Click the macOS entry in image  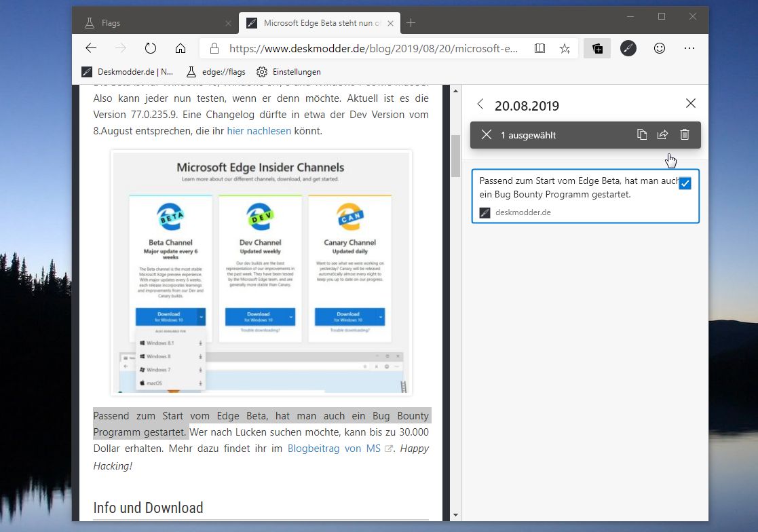[170, 383]
